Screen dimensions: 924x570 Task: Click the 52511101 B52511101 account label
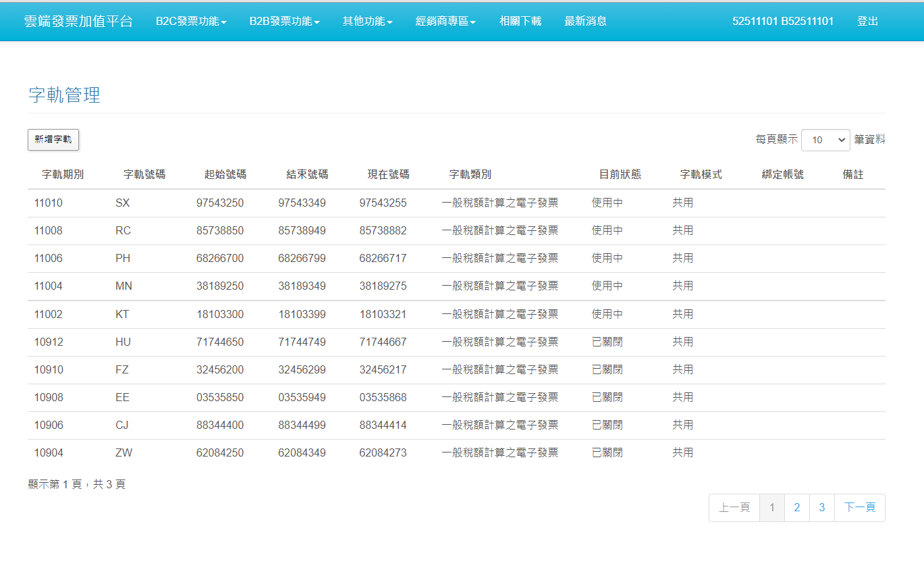(x=782, y=21)
